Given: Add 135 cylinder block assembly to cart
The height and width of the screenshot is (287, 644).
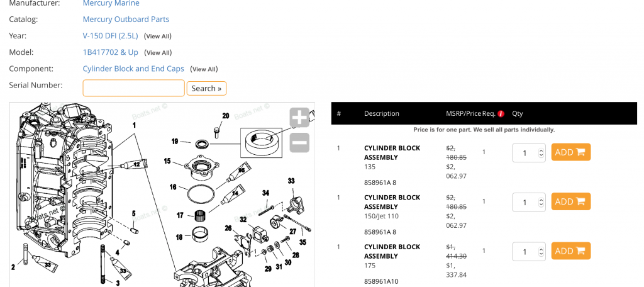Looking at the screenshot, I should [570, 152].
